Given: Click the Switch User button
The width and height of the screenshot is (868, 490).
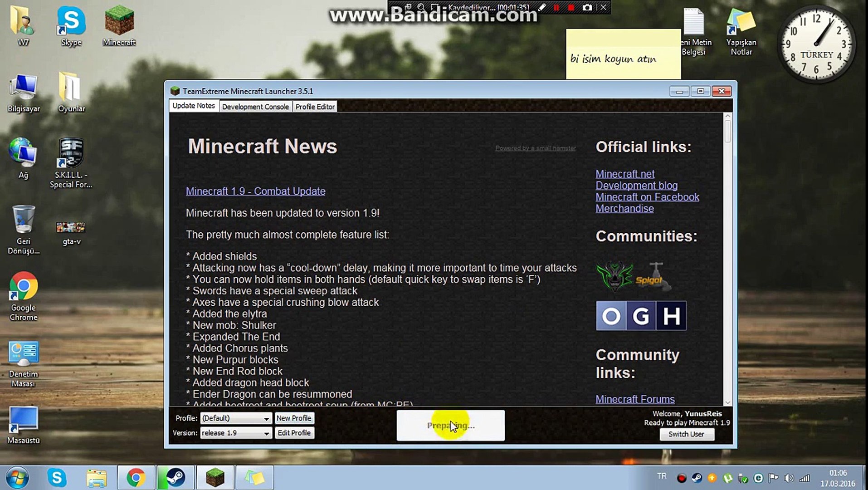Looking at the screenshot, I should coord(687,434).
